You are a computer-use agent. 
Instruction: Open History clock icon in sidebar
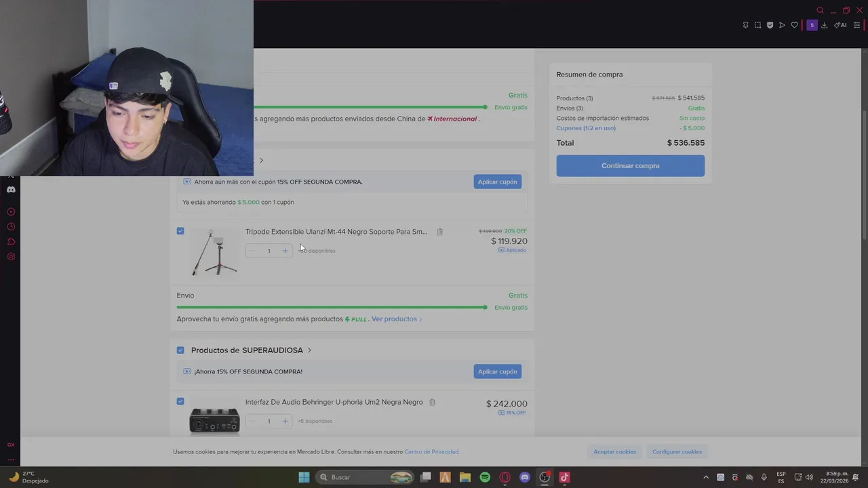11,226
